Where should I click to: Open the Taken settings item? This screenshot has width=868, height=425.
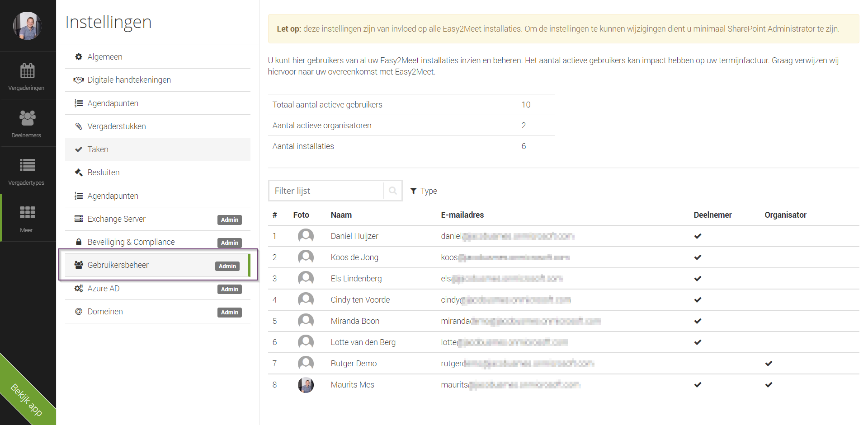pyautogui.click(x=158, y=149)
